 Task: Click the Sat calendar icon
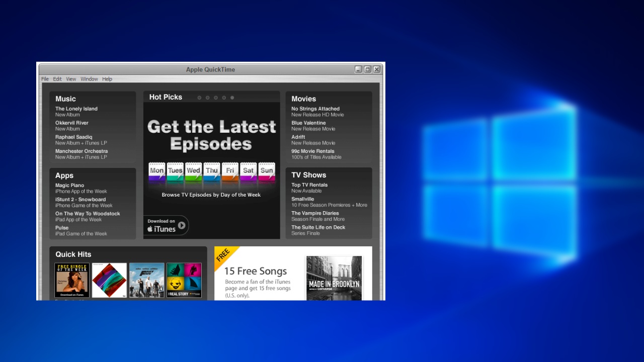(x=249, y=172)
